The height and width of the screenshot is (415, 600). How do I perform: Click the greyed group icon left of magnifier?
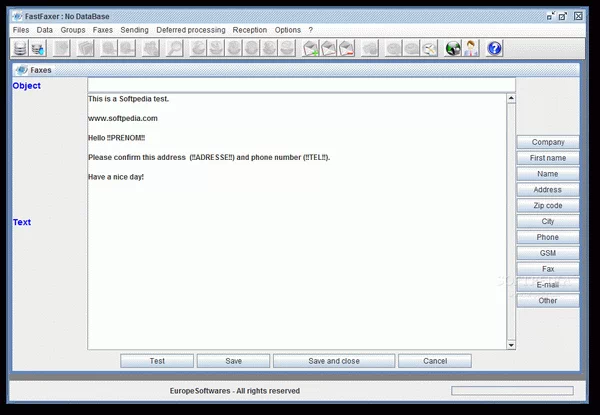(x=151, y=49)
